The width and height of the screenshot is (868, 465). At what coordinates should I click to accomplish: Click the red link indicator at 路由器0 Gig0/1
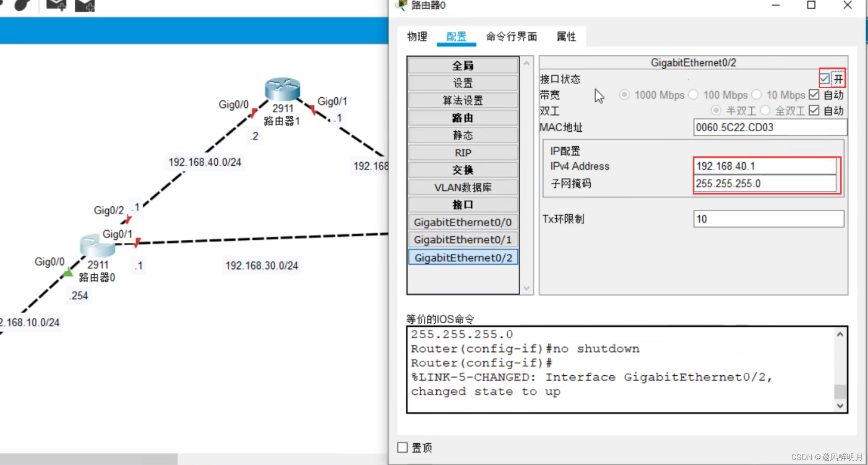pyautogui.click(x=137, y=242)
